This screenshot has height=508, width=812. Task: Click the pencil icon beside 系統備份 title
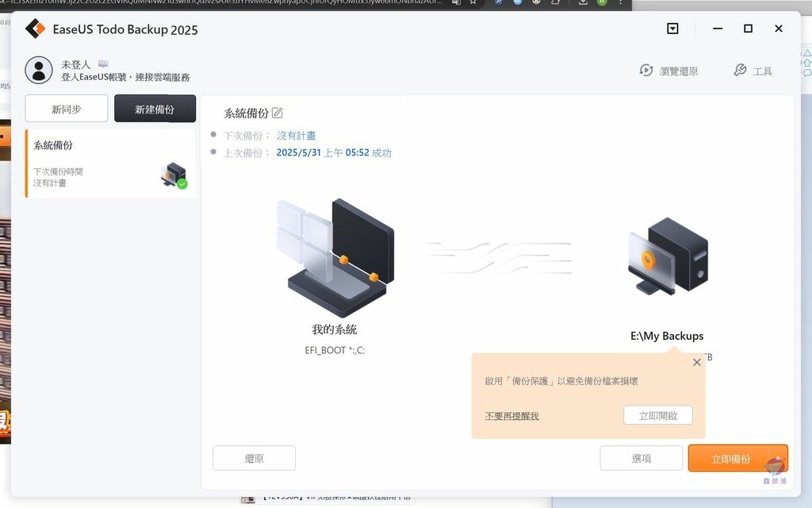(277, 113)
